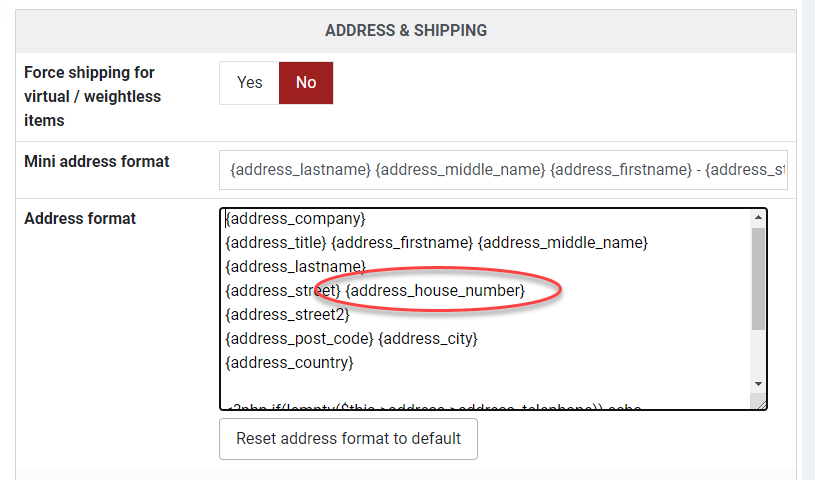Click the Address format textarea scrollbar thumb
Screen dimensions: 815x480
click(x=758, y=280)
